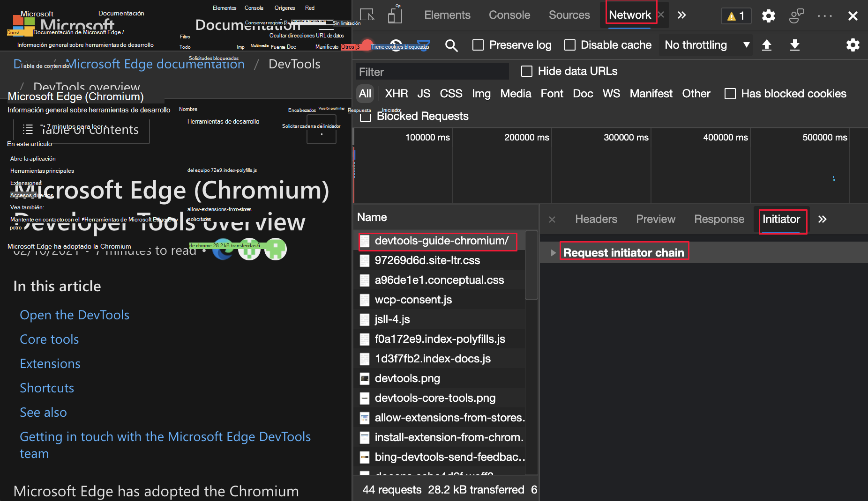Open the Preview tab of the request
This screenshot has height=501, width=868.
point(656,219)
